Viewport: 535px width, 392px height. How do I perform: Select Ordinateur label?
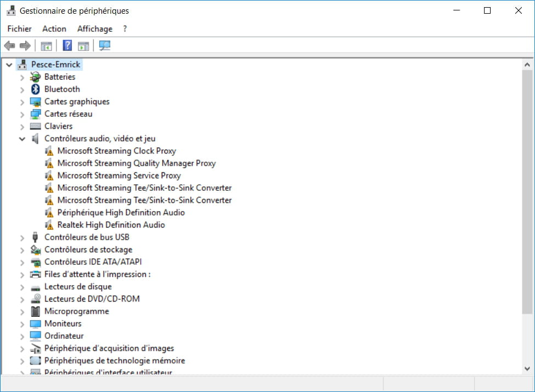(64, 336)
